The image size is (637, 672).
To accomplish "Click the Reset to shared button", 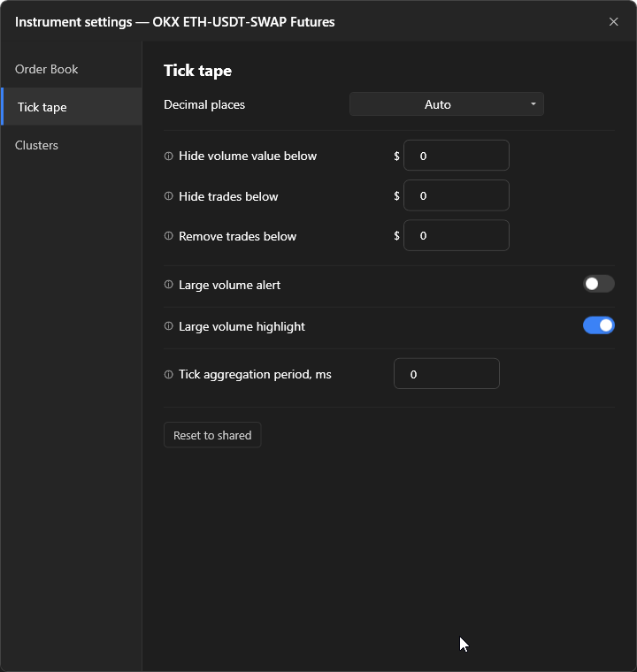I will 212,435.
